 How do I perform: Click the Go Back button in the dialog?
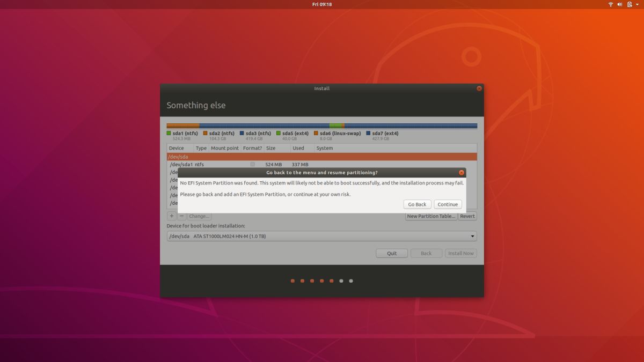(x=417, y=204)
